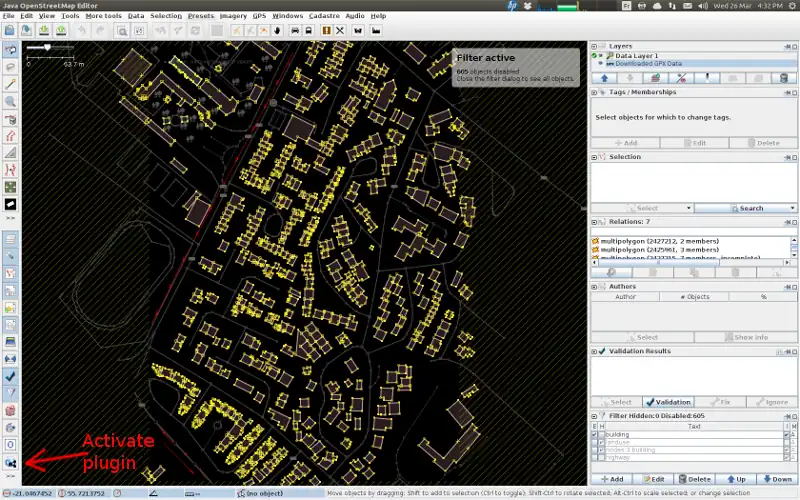The height and width of the screenshot is (500, 800).
Task: Click the Upload data toolbar icon
Action: click(61, 31)
